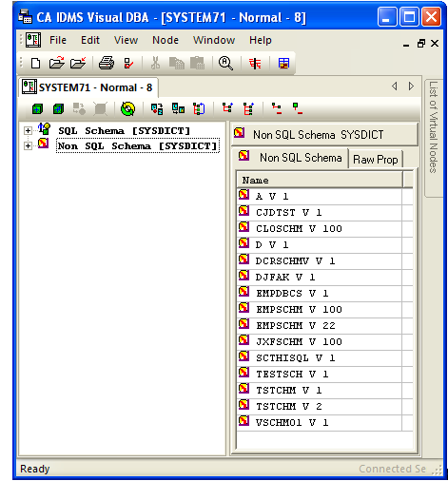Click the New document icon in toolbar
The image size is (448, 481).
[x=35, y=64]
